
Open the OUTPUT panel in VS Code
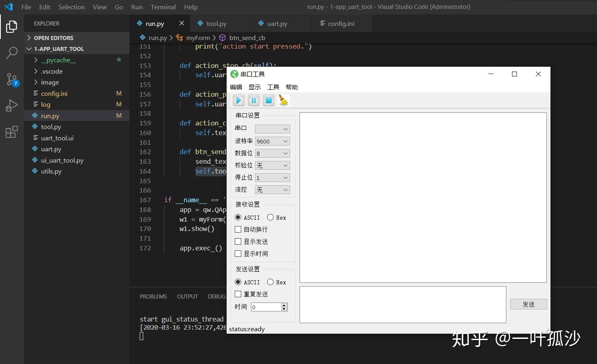coord(187,296)
